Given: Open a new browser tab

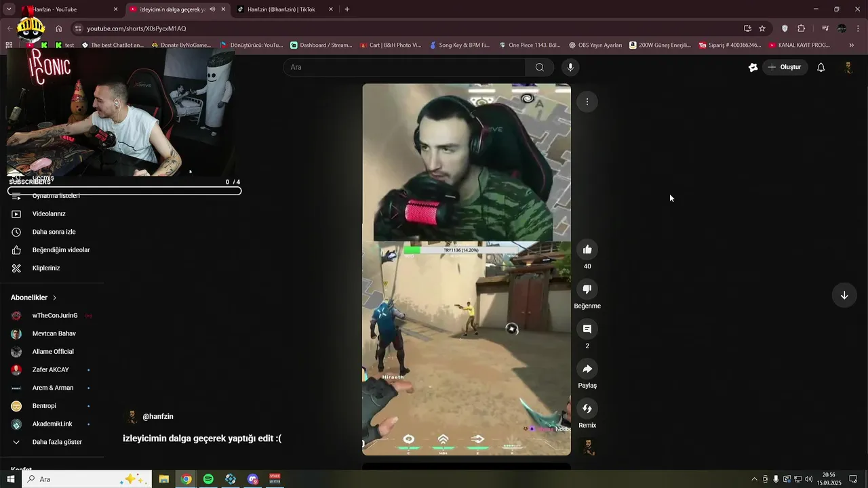Looking at the screenshot, I should pos(347,9).
